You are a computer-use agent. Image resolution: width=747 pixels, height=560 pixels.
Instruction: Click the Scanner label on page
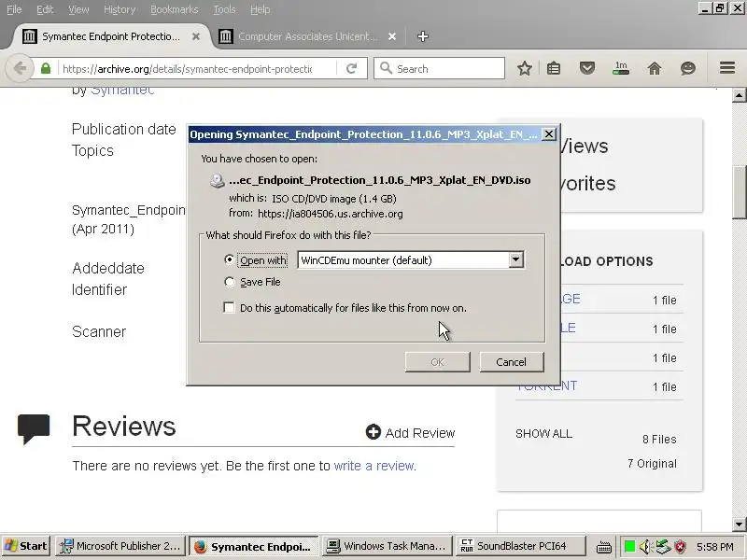(x=99, y=331)
